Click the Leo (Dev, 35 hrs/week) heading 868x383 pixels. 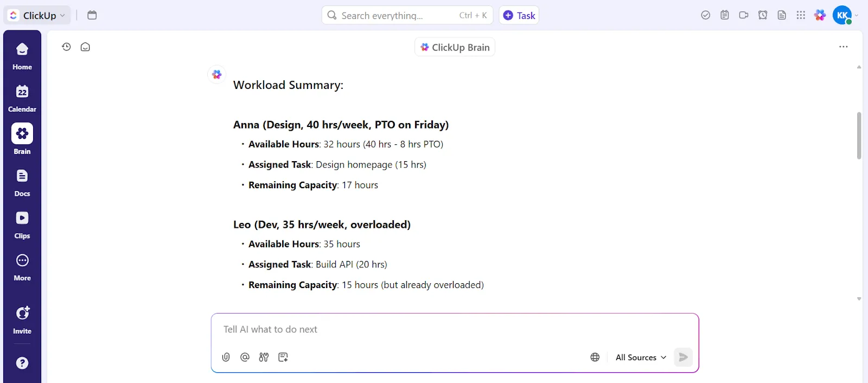(x=322, y=225)
